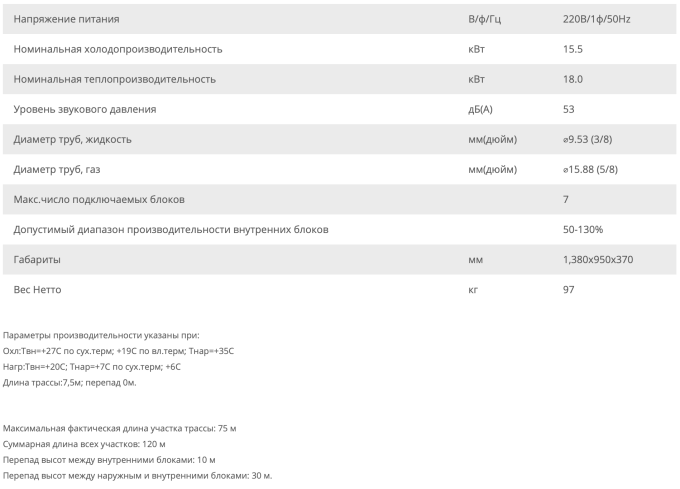The image size is (680, 489).
Task: Click the 50-130% capacity range value
Action: click(x=584, y=229)
